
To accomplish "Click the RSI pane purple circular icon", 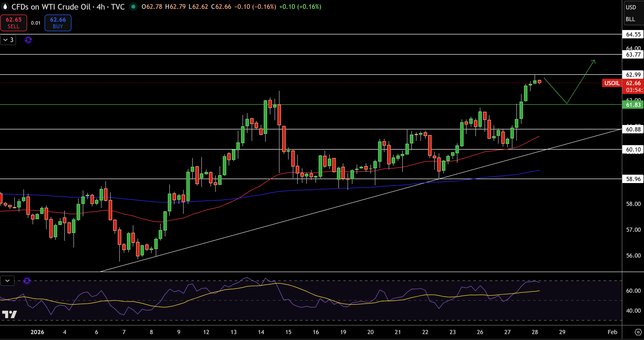I will click(27, 281).
